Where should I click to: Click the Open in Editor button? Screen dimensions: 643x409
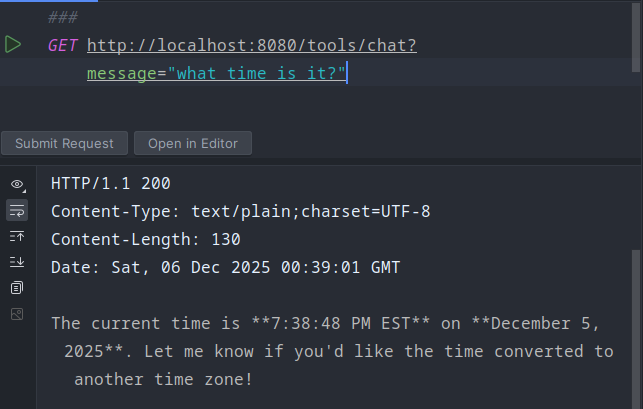point(193,143)
